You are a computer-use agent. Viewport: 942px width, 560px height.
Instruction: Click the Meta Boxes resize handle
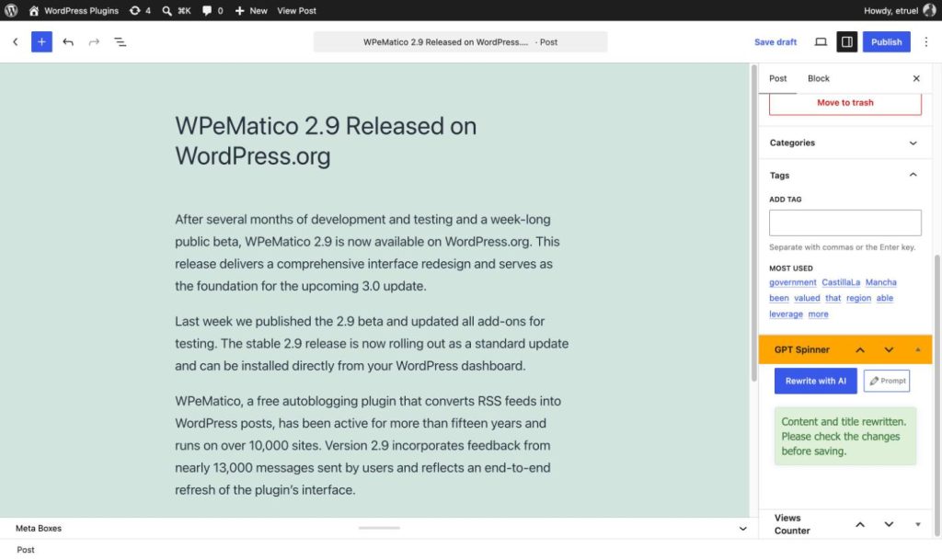(378, 528)
